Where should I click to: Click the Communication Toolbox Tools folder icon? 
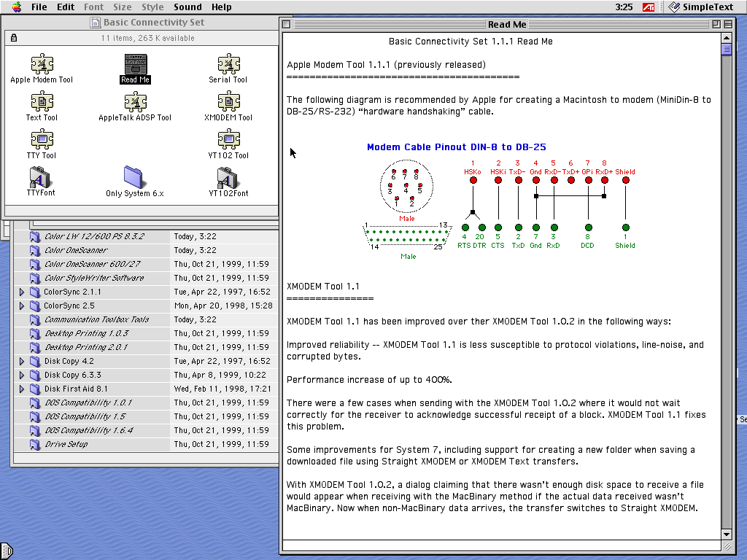coord(35,320)
